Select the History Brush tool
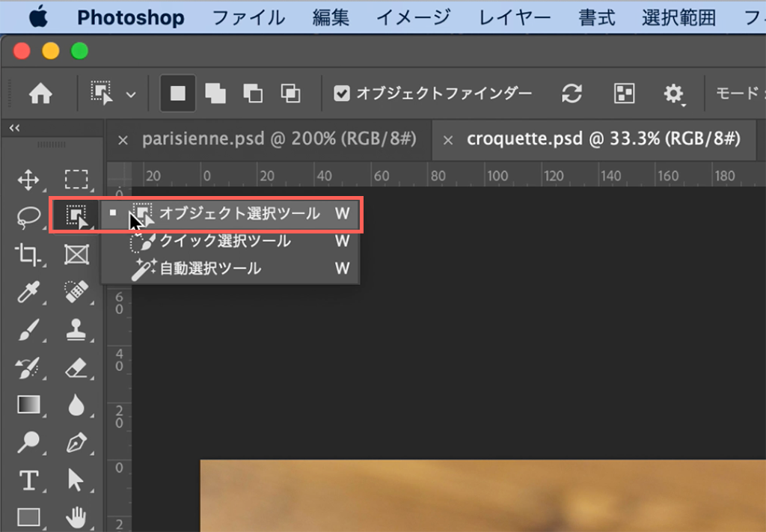This screenshot has width=766, height=532. click(28, 367)
